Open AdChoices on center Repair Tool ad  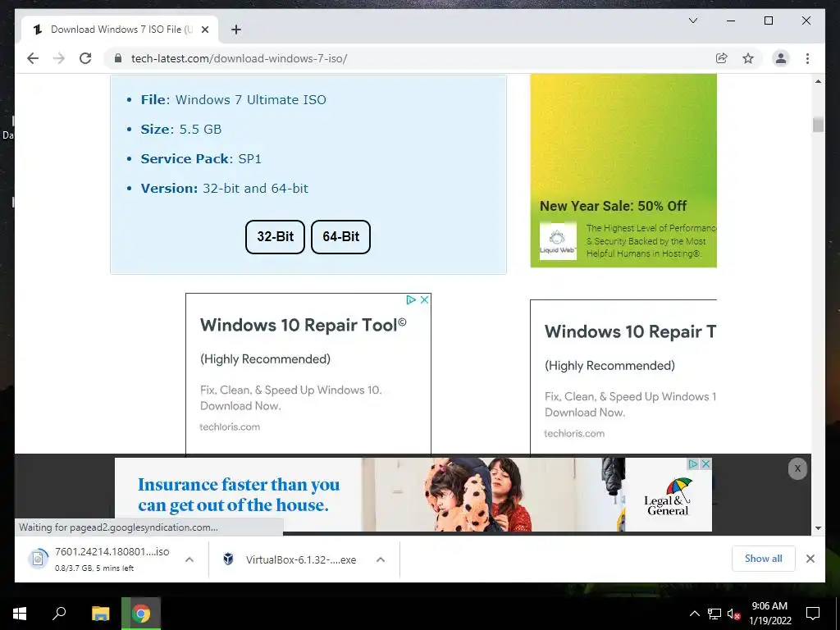[411, 300]
